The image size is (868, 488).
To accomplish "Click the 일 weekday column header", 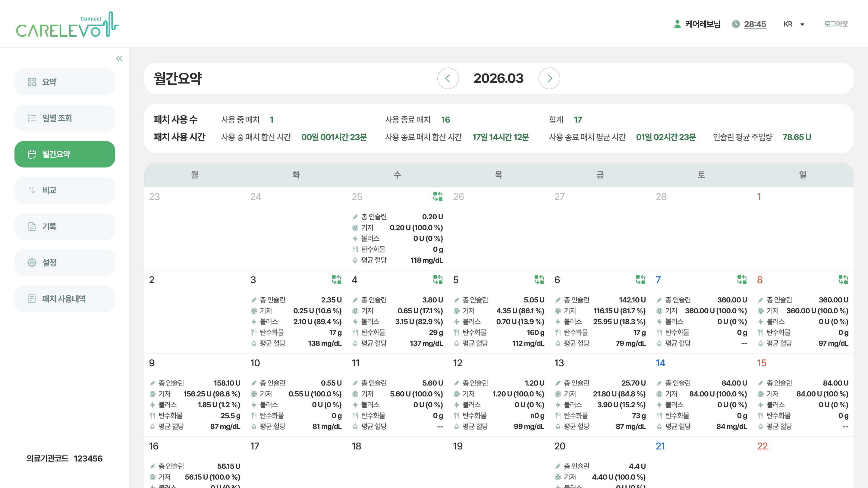I will (803, 175).
